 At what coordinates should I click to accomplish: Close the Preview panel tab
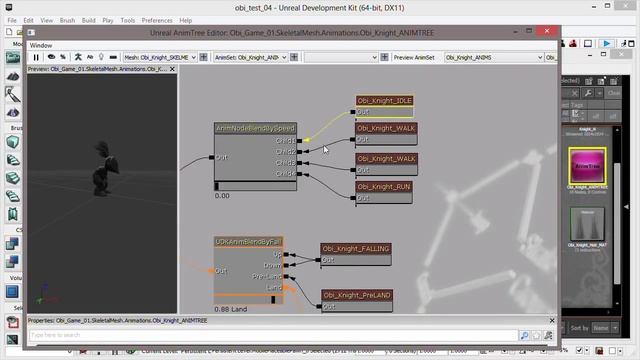[172, 69]
